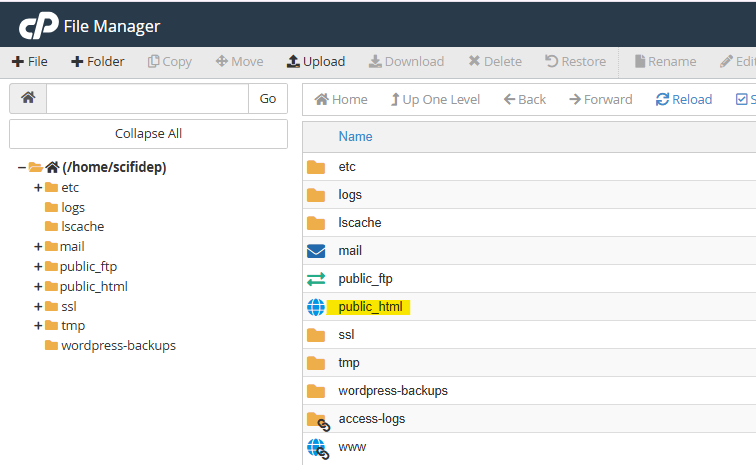The image size is (756, 465).
Task: Click the Reload button in the navigation bar
Action: 684,99
